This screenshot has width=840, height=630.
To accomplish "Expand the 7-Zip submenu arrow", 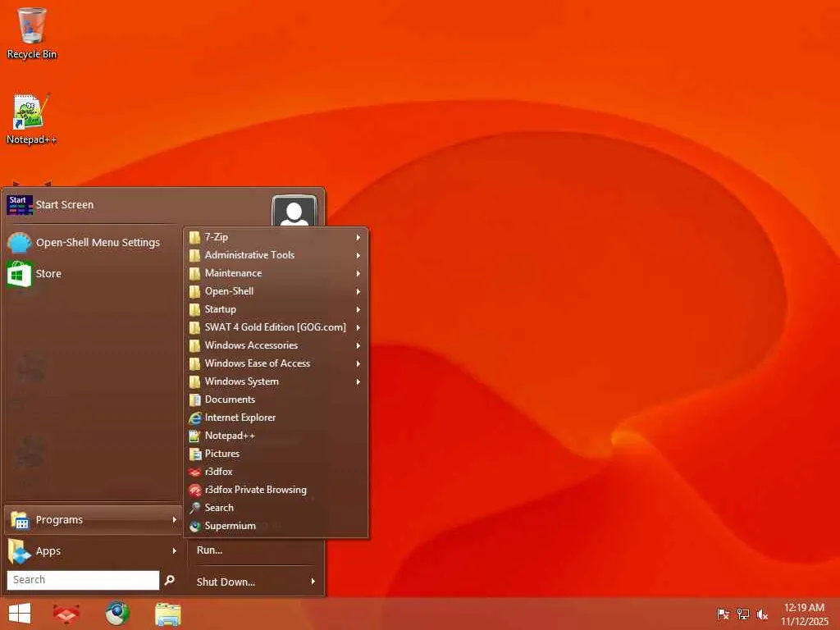I will tap(358, 237).
